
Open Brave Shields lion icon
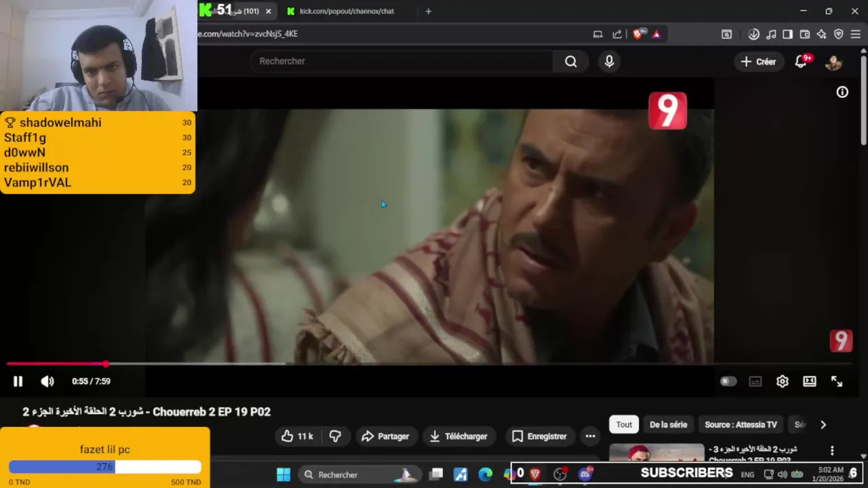pyautogui.click(x=637, y=34)
